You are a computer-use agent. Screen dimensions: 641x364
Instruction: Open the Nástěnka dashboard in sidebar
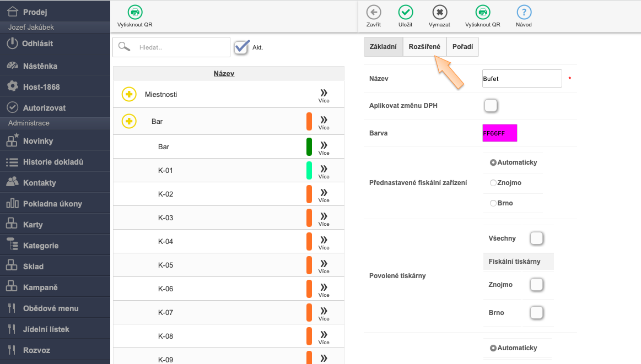click(40, 66)
